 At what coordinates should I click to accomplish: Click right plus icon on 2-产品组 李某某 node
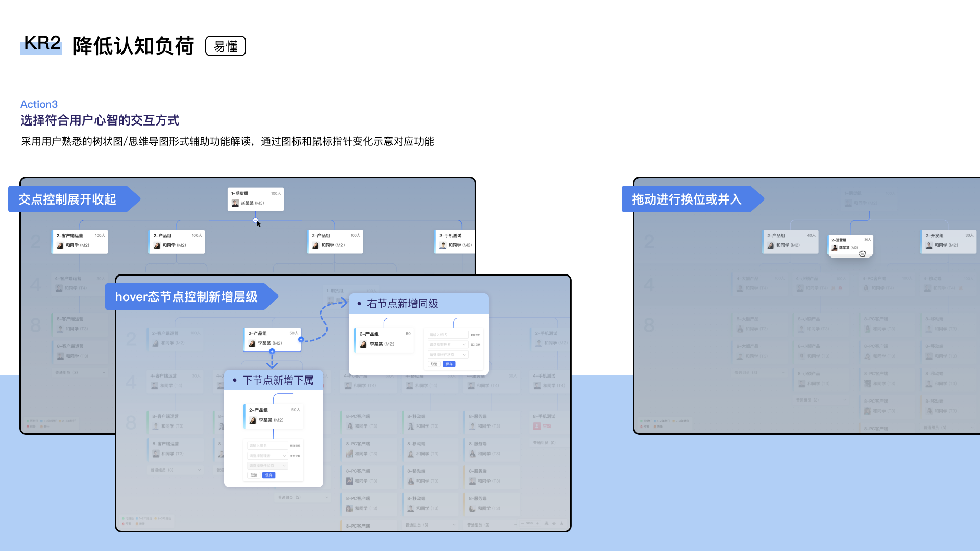click(x=301, y=339)
